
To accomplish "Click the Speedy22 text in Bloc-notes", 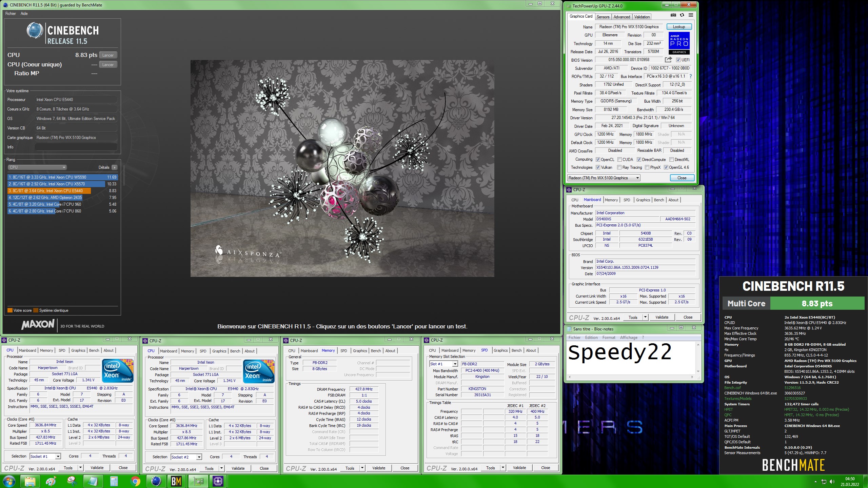I will pos(620,352).
